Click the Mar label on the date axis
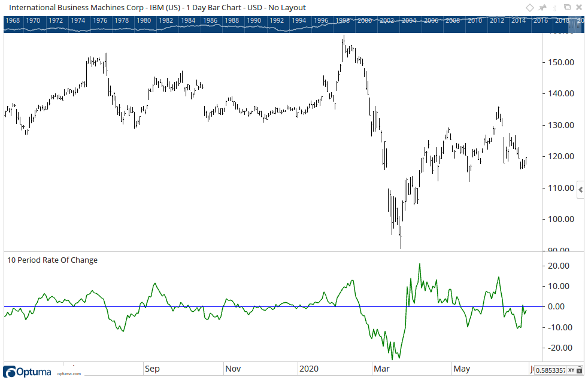Screen dimensions: 588x380 (x=382, y=369)
